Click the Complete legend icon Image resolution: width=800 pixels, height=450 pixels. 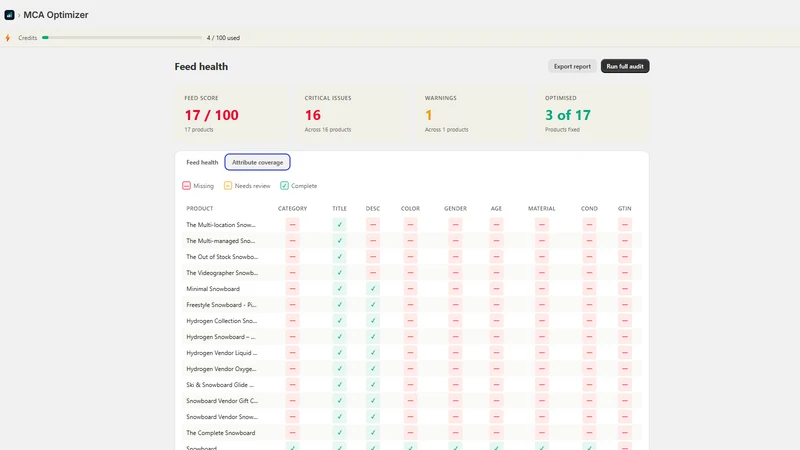tap(284, 186)
